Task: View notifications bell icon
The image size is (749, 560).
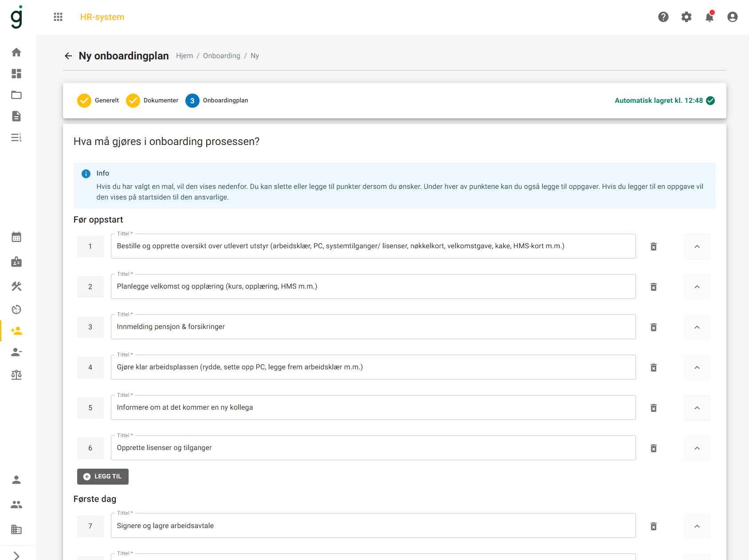Action: 710,16
